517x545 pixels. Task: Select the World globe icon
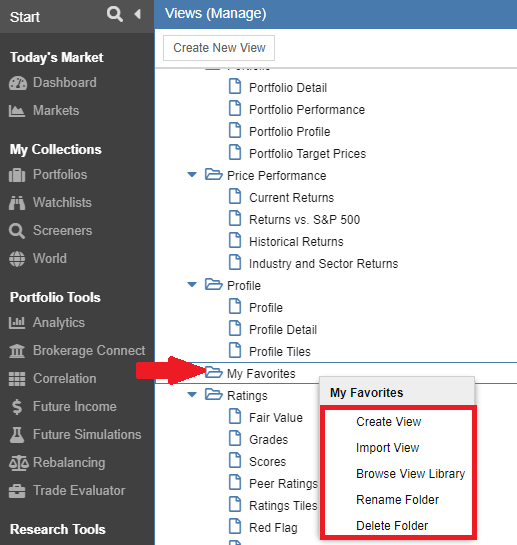[17, 259]
